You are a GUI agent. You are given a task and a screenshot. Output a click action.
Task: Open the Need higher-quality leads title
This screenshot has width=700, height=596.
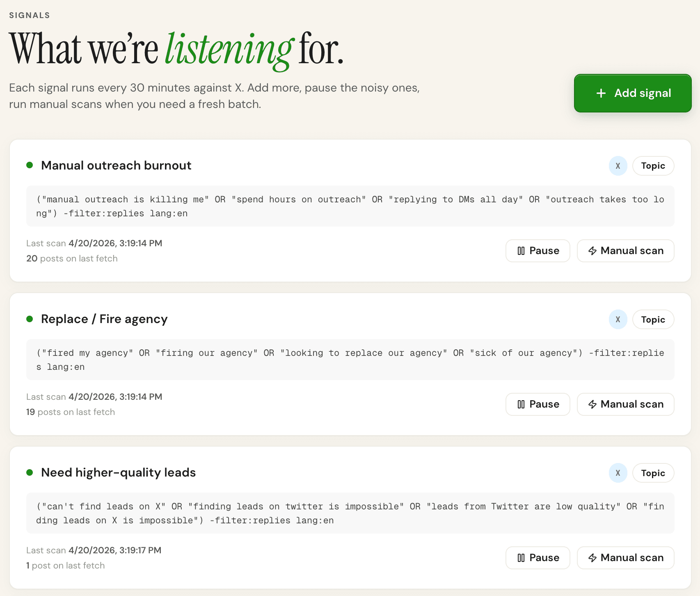point(118,472)
